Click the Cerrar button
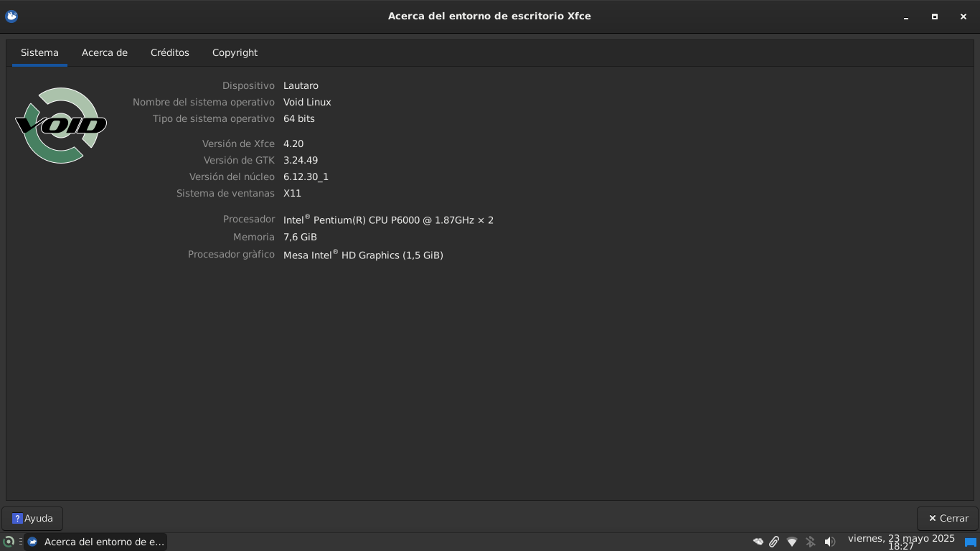 point(948,518)
